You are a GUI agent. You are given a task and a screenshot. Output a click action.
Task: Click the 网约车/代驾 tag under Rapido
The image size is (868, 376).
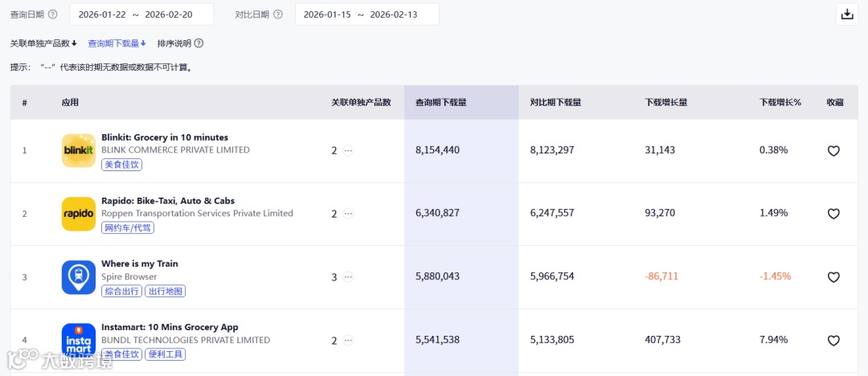128,228
